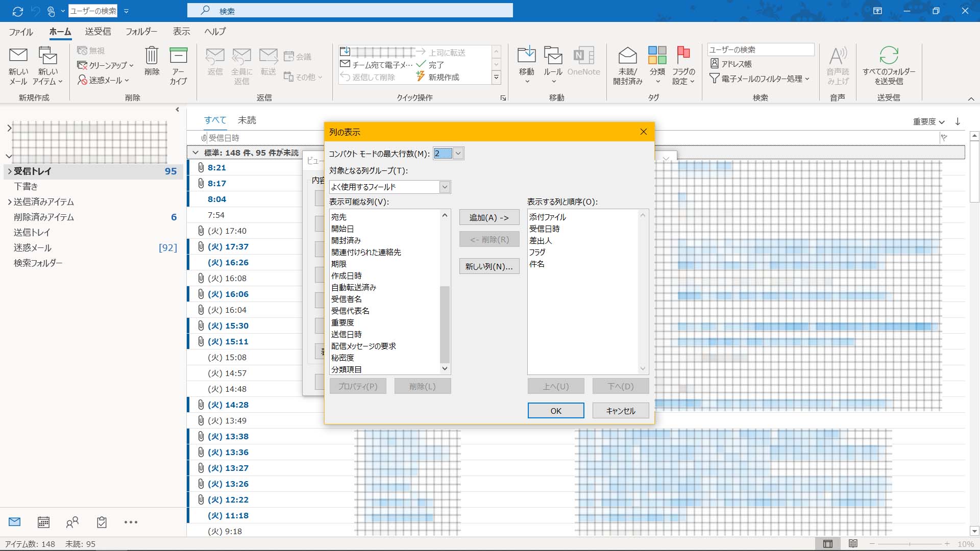Click the zoom slider in status bar
The image size is (980, 551).
[910, 544]
